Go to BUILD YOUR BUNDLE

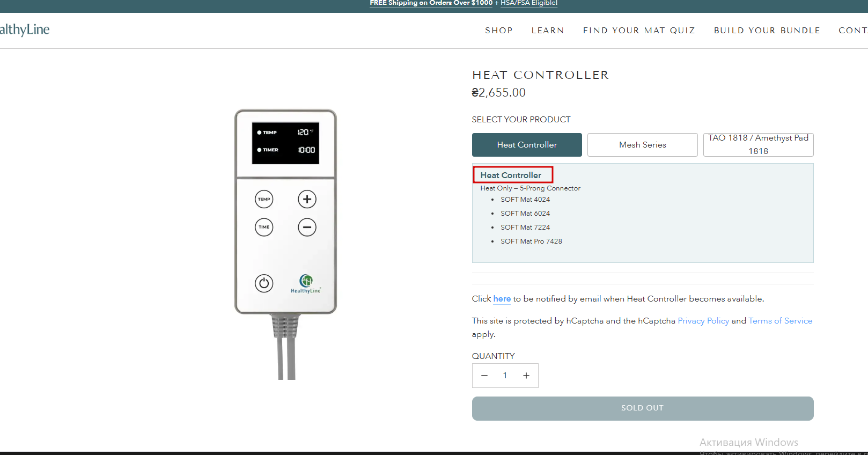click(767, 31)
